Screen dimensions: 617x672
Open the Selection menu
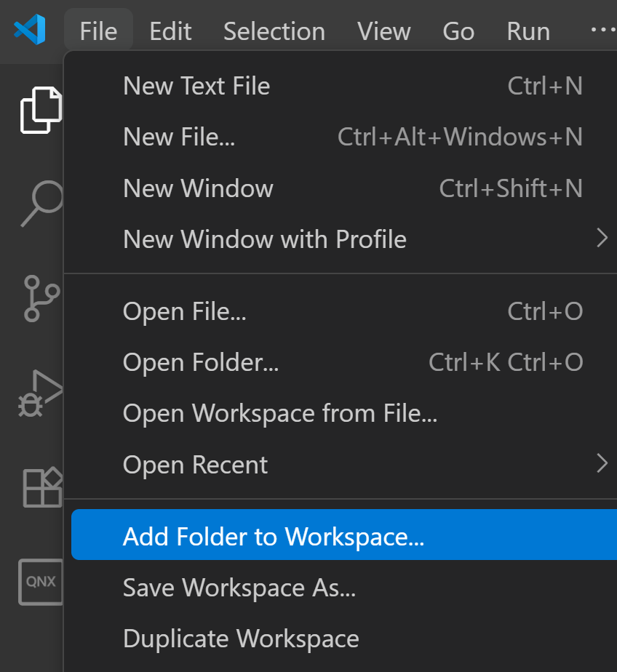pos(274,31)
